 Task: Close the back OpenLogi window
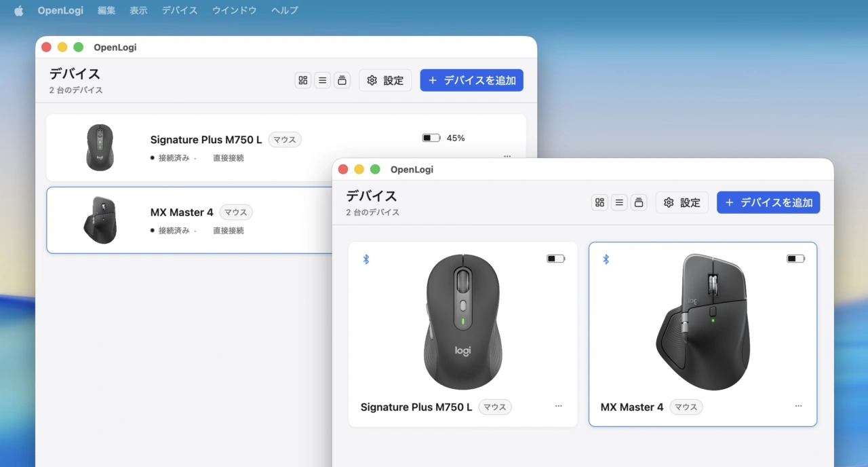[x=46, y=47]
